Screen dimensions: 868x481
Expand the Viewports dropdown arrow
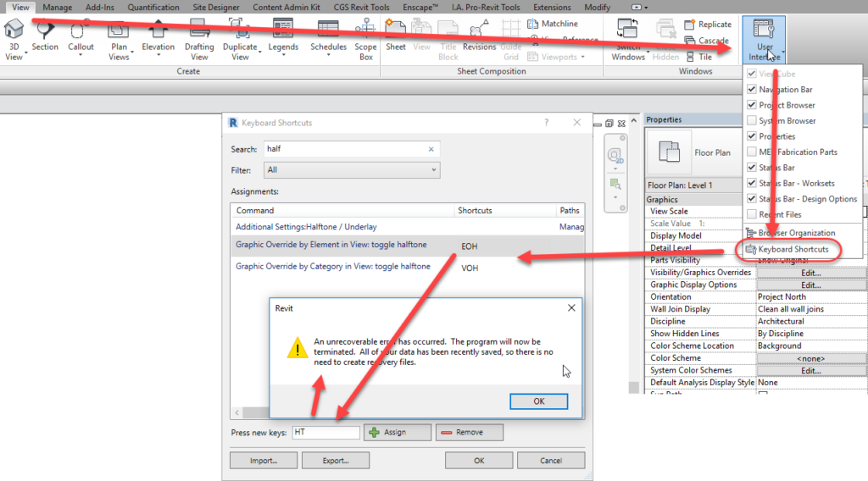(x=583, y=57)
